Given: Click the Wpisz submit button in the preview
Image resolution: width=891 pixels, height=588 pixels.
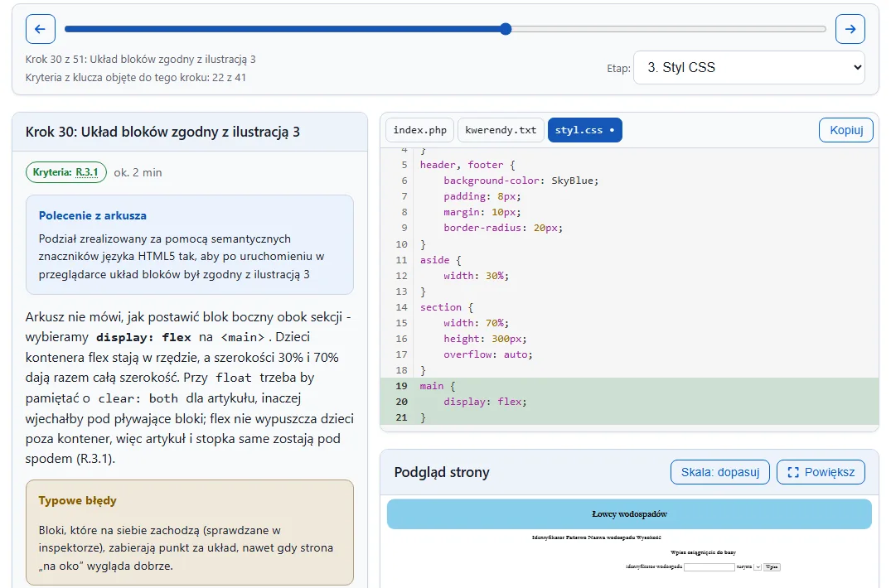Looking at the screenshot, I should click(x=771, y=567).
